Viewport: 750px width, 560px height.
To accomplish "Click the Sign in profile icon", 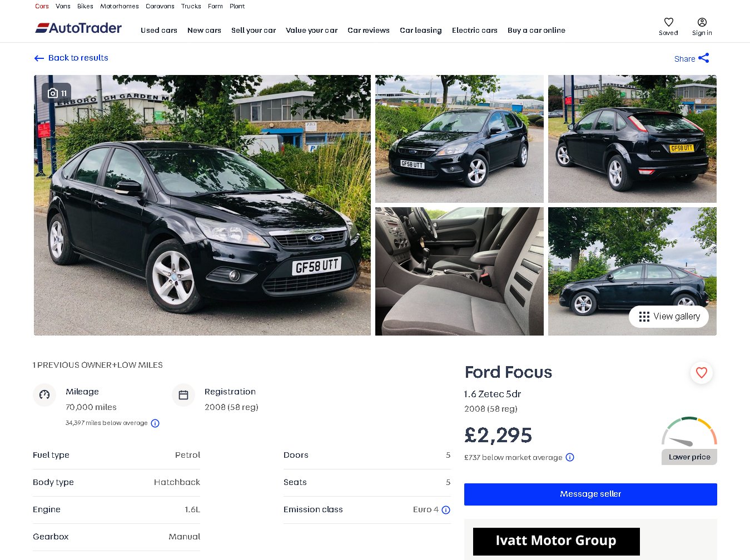I will tap(702, 22).
